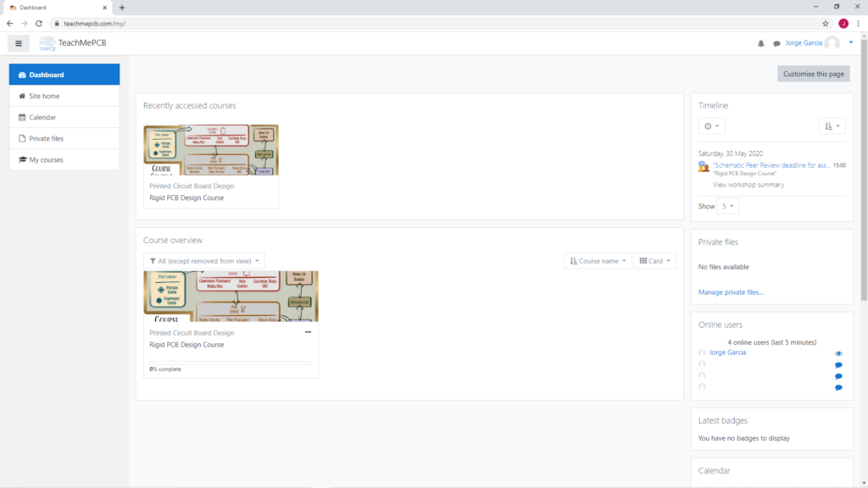Click the address bar URL

(x=95, y=23)
